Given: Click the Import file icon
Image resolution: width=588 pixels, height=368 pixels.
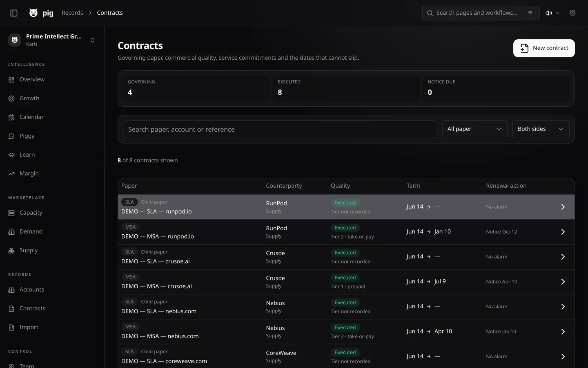Looking at the screenshot, I should pos(11,328).
